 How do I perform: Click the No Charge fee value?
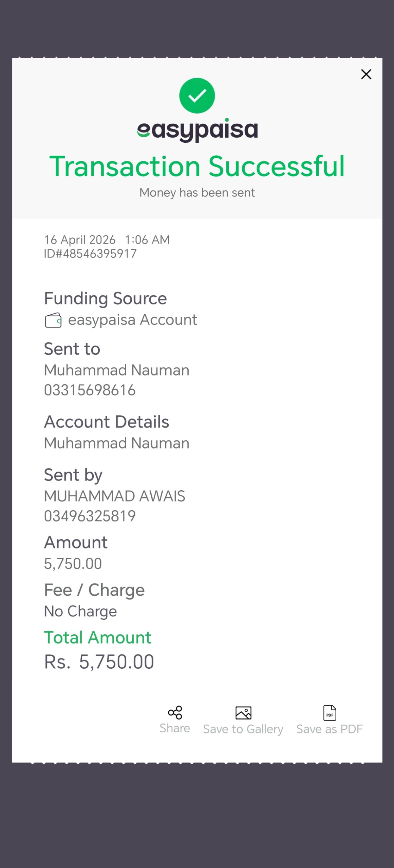coord(80,611)
